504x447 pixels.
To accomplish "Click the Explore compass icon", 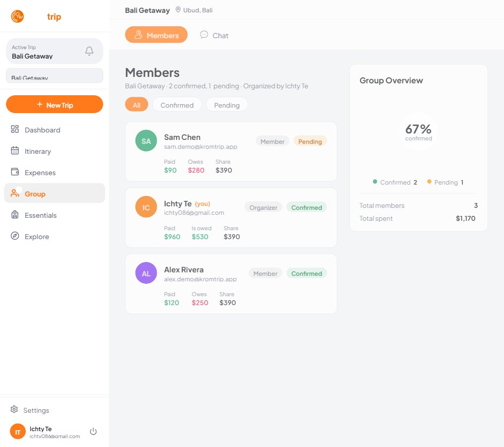I will click(x=15, y=236).
